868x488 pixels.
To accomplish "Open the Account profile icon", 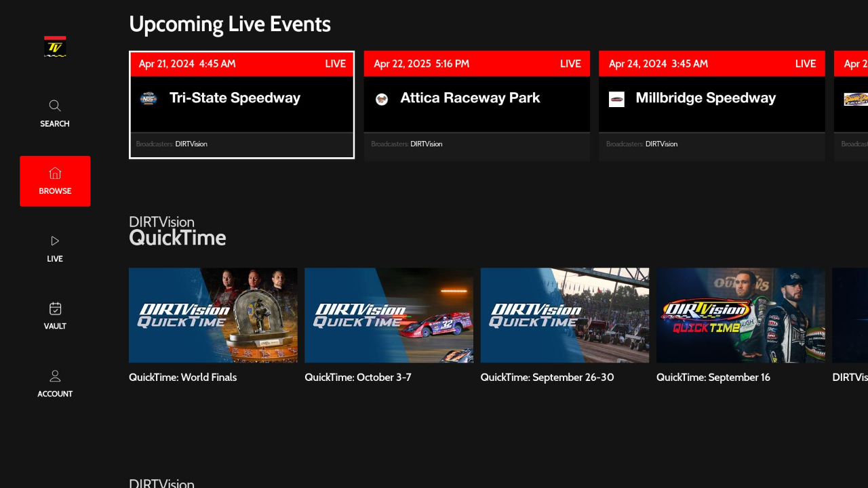I will [x=54, y=376].
